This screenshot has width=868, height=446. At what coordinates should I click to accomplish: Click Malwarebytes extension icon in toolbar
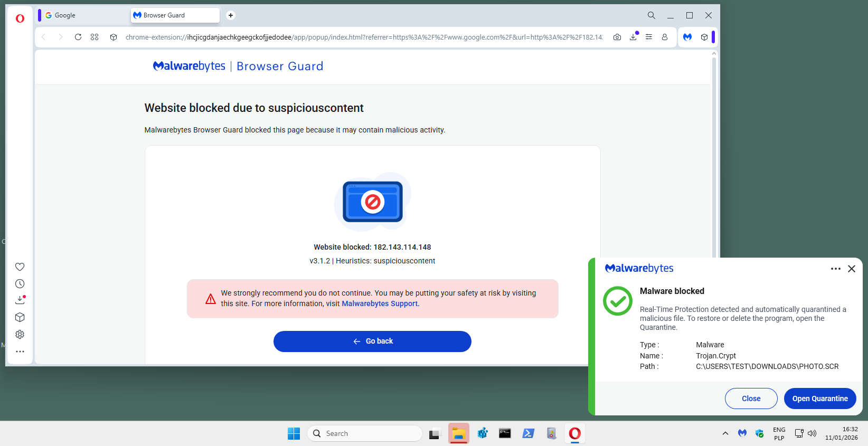[x=687, y=37]
